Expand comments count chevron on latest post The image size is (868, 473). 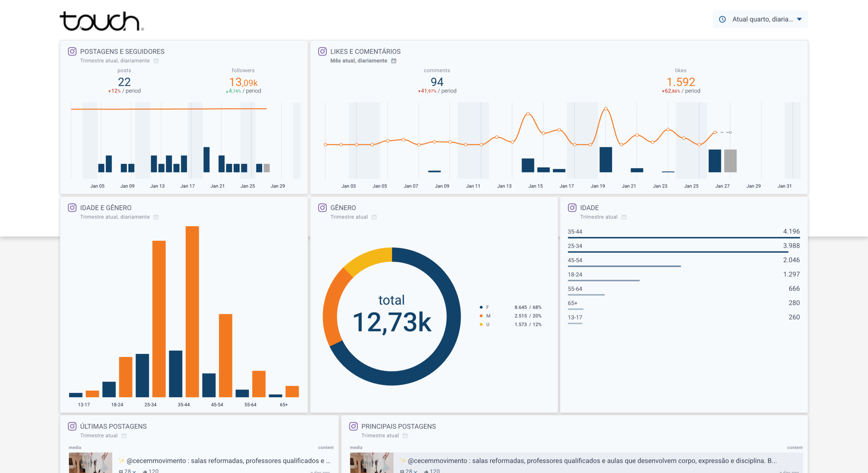134,471
